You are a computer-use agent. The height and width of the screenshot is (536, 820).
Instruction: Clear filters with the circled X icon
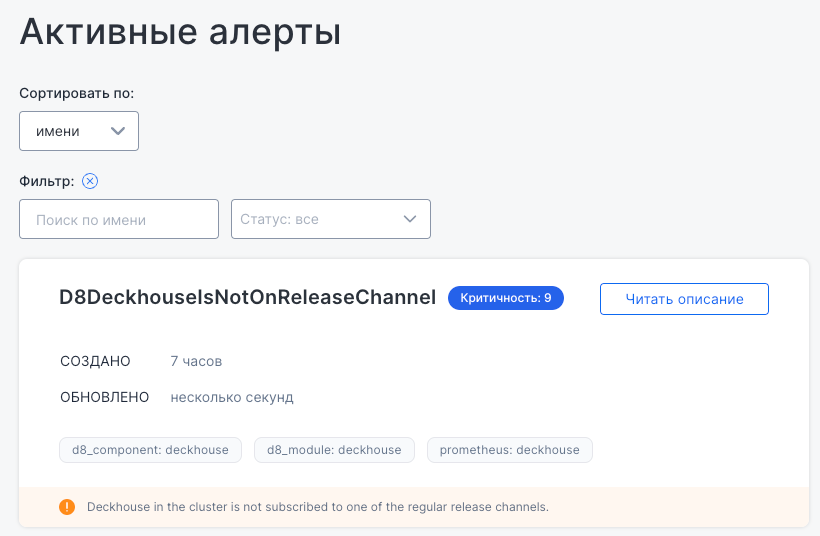pyautogui.click(x=90, y=181)
